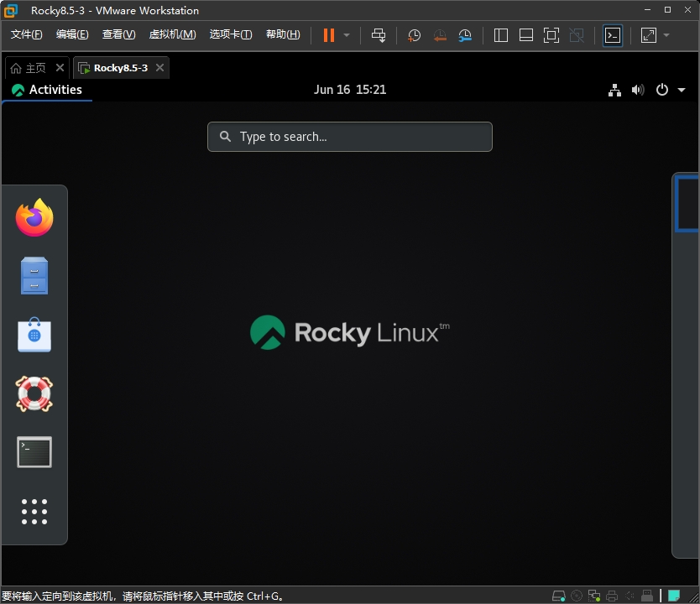This screenshot has width=700, height=604.
Task: Click the VMware Workstation title bar logo
Action: pyautogui.click(x=11, y=11)
